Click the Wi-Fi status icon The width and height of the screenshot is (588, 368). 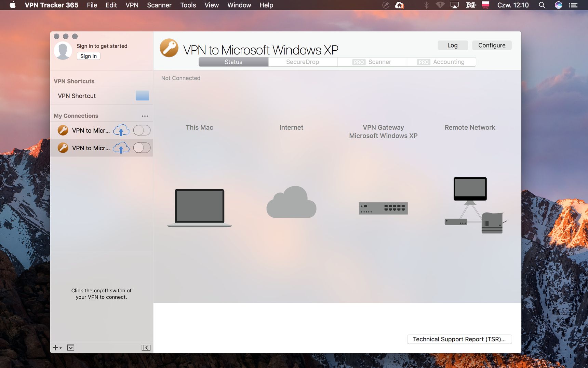(440, 5)
